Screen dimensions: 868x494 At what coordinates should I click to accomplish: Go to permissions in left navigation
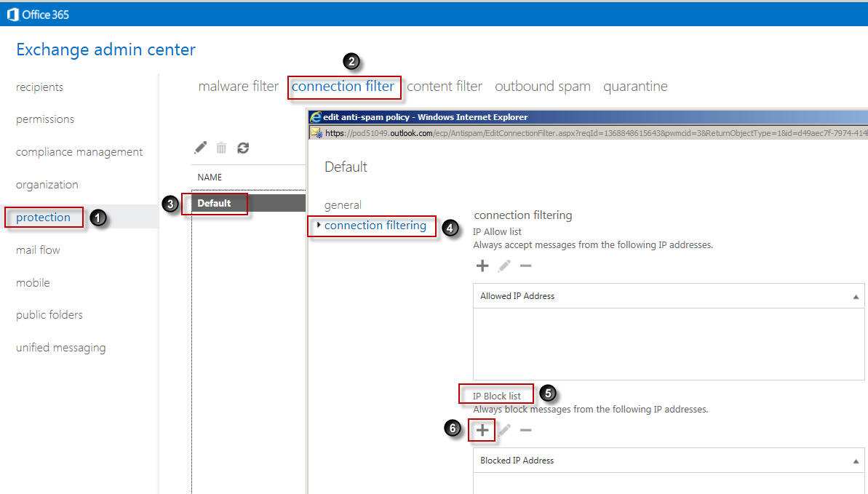(45, 119)
